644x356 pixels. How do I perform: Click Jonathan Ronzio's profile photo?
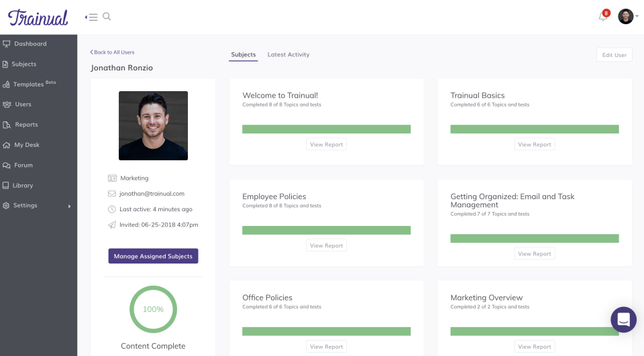153,125
